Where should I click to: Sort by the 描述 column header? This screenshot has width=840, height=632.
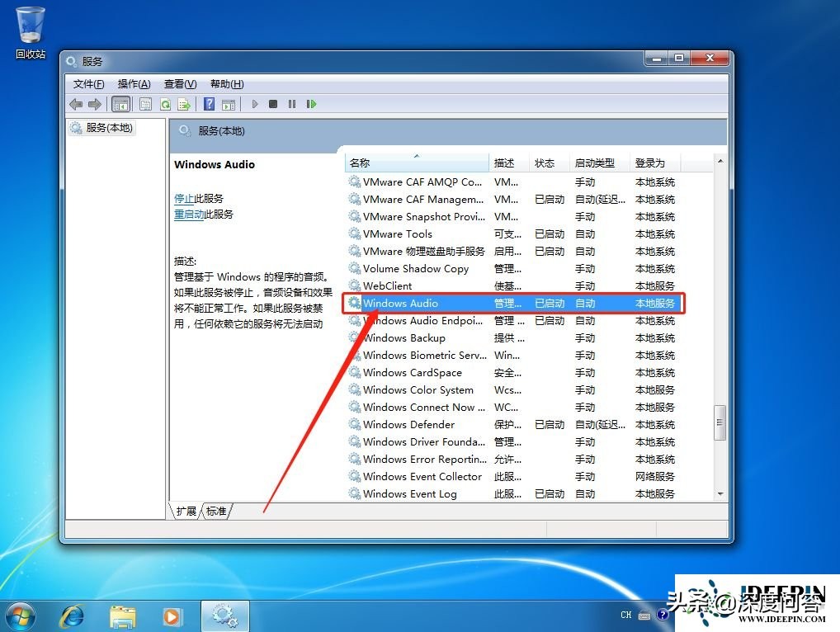pyautogui.click(x=509, y=163)
